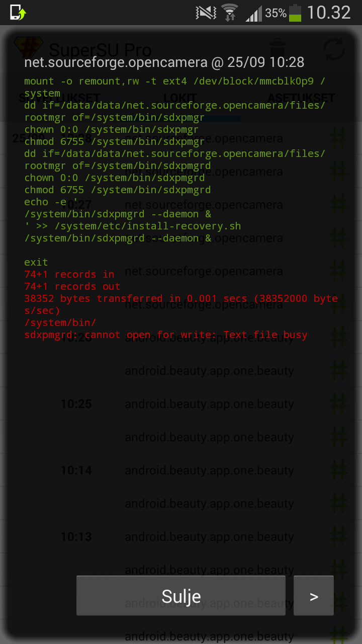The image size is (362, 644).
Task: Tap the green exit command line
Action: tap(36, 262)
